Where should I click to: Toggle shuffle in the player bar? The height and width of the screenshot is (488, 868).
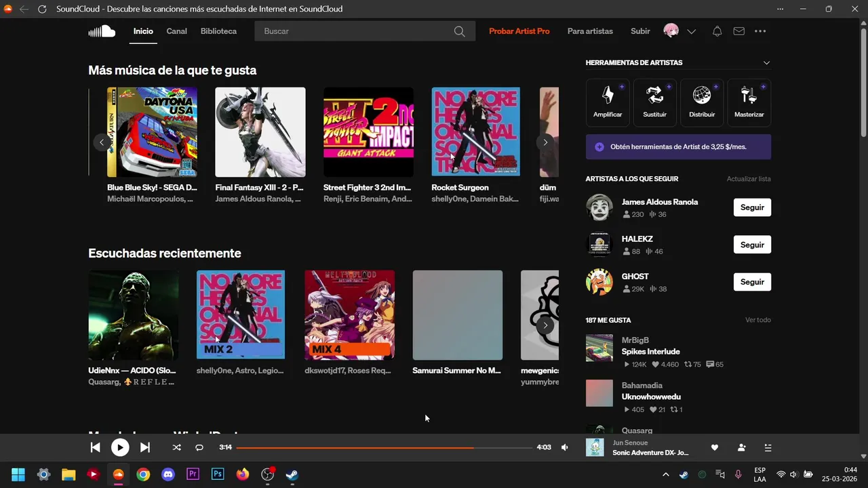(177, 447)
